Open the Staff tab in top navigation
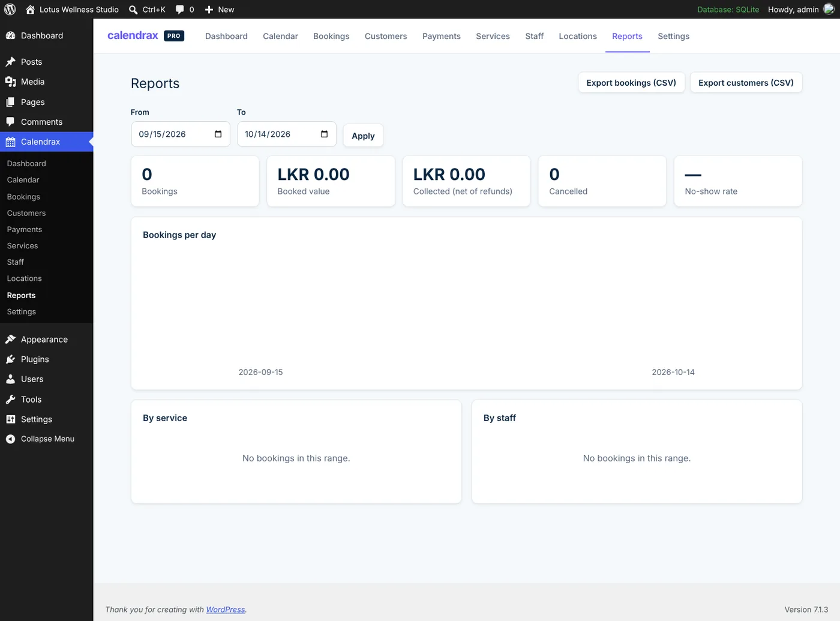The width and height of the screenshot is (840, 621). tap(534, 36)
